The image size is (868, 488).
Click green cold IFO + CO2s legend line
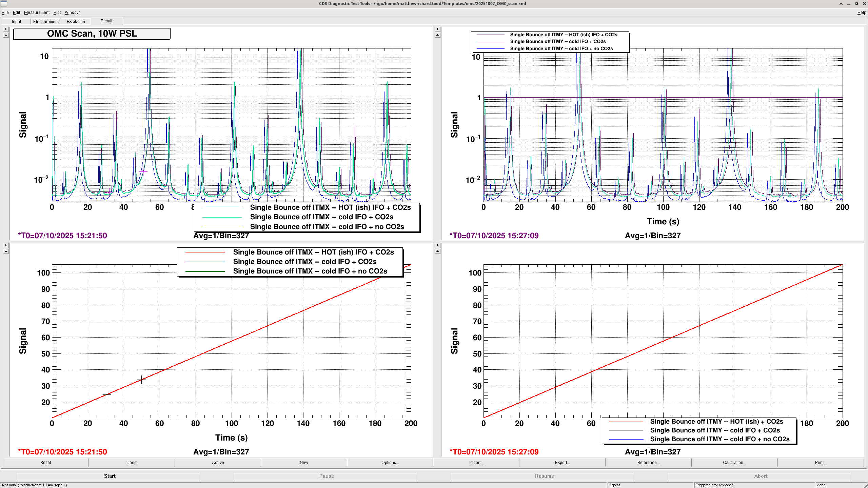(x=222, y=217)
